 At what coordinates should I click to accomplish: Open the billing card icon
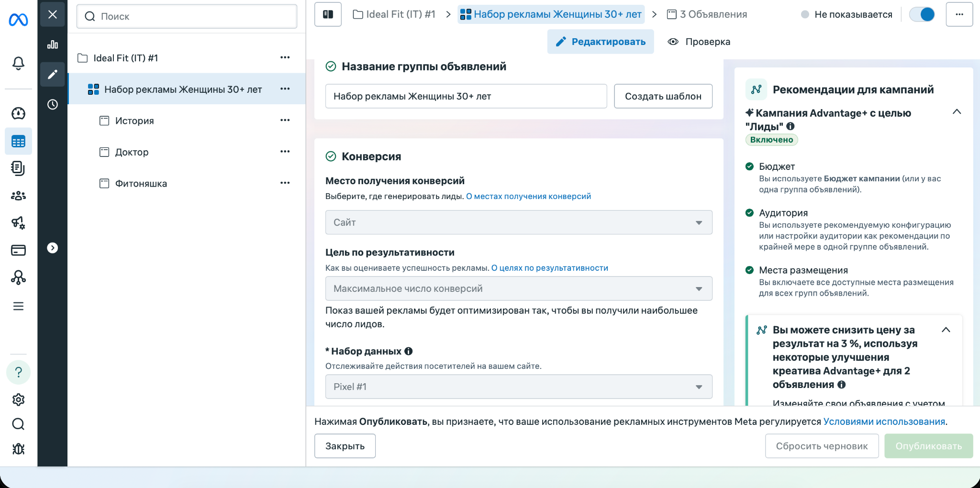coord(18,250)
